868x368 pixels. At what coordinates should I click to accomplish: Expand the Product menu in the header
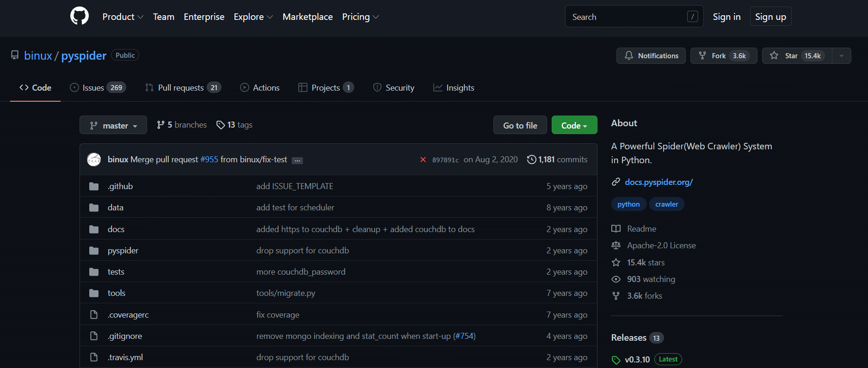pyautogui.click(x=123, y=17)
